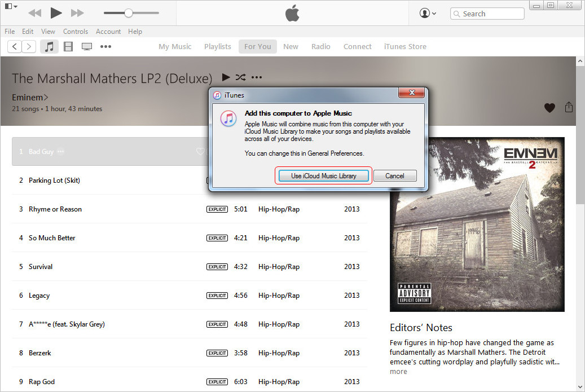This screenshot has height=392, width=585.
Task: Switch to Playlists tab
Action: point(218,47)
